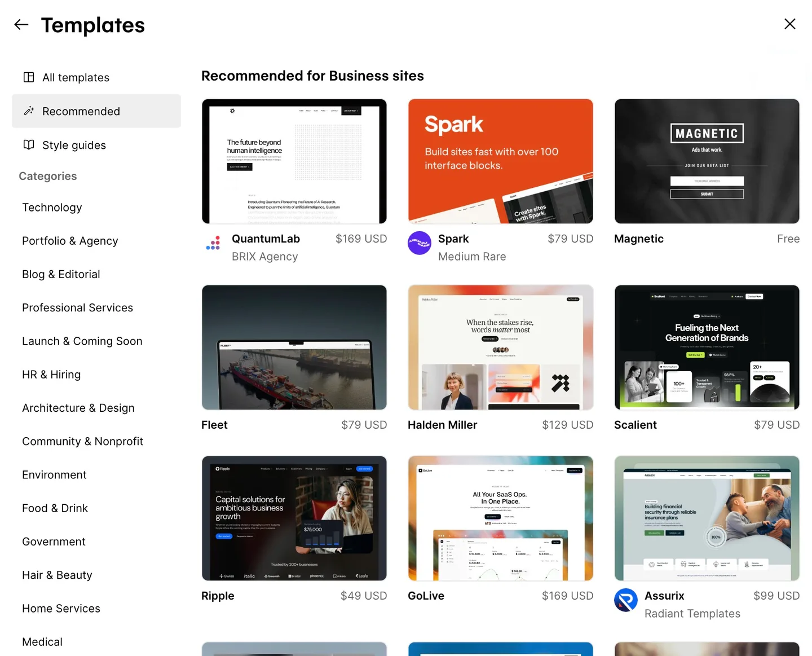The height and width of the screenshot is (656, 812).
Task: Click the Scalient template title
Action: coord(636,425)
